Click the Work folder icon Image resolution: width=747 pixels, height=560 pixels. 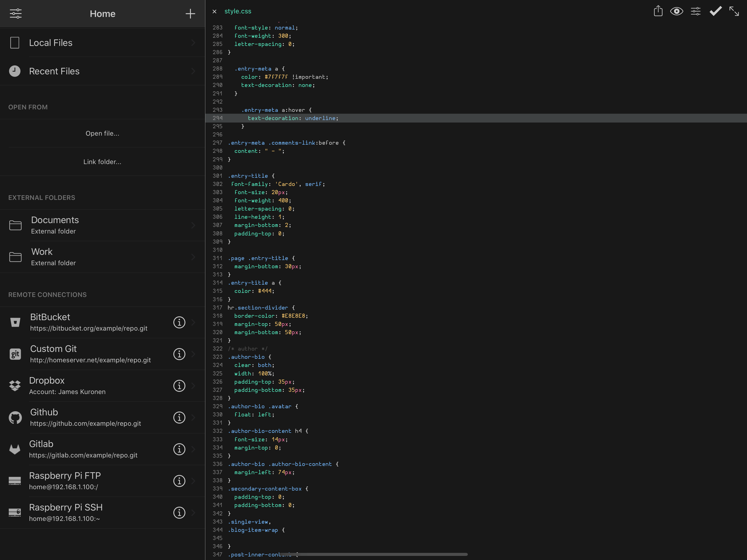coord(15,257)
